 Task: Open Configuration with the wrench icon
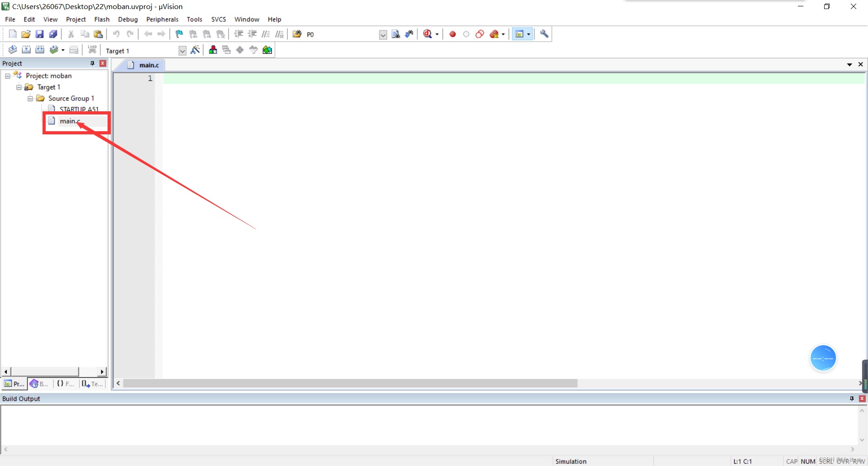coord(544,34)
